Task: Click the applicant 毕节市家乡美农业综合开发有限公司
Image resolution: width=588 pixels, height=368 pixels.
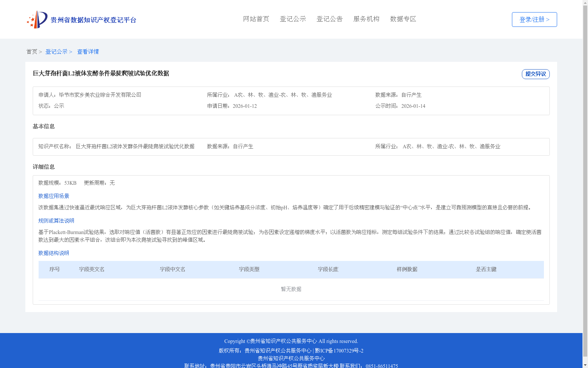Action: [100, 95]
